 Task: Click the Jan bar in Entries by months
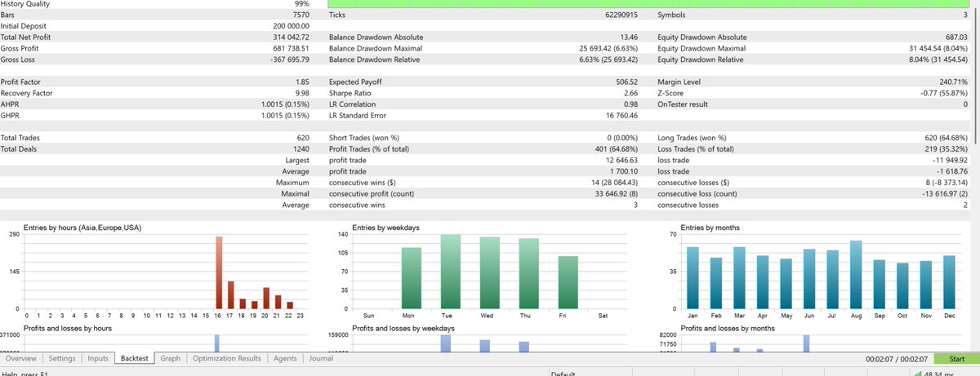(x=693, y=277)
